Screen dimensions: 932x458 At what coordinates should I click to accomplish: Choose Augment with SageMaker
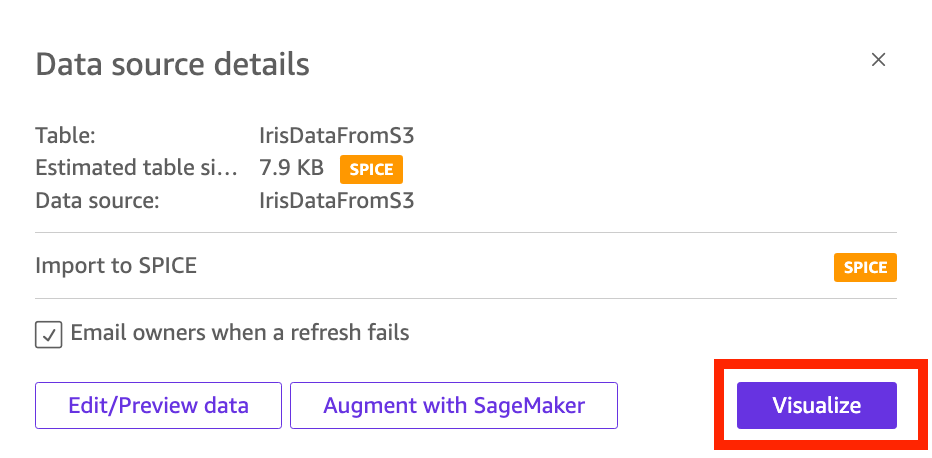pyautogui.click(x=453, y=405)
